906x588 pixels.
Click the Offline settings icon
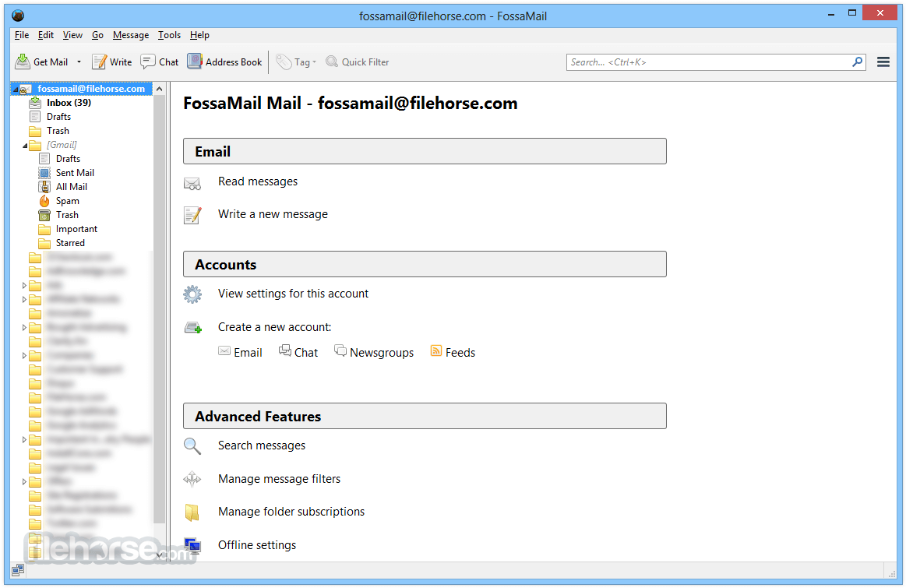(x=192, y=545)
